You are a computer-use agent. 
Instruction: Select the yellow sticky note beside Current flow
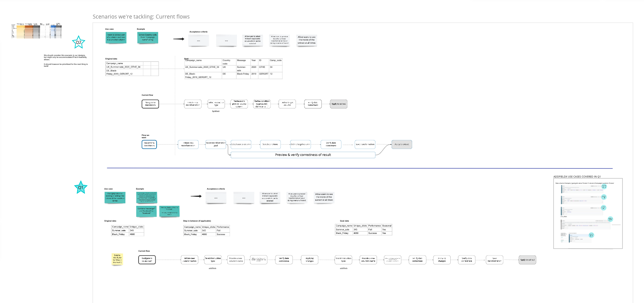[x=117, y=259]
